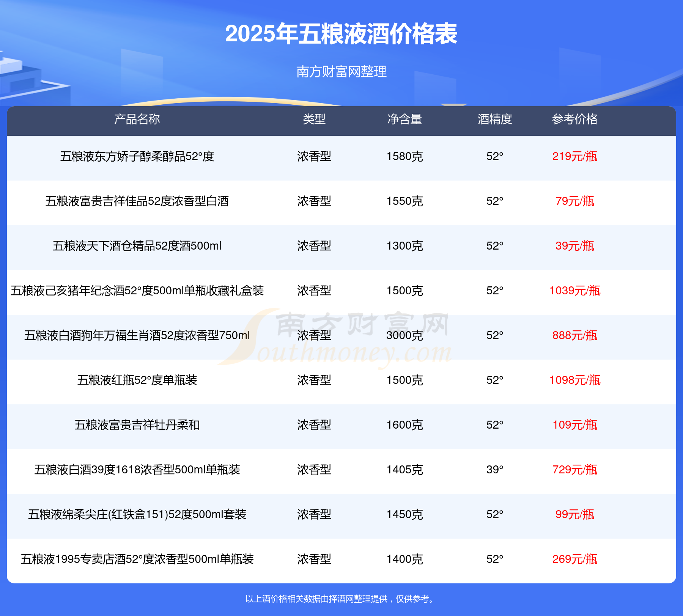Viewport: 683px width, 616px height.
Task: Select product name 五粮液红瓶52°度单瓶装
Action: pos(137,380)
